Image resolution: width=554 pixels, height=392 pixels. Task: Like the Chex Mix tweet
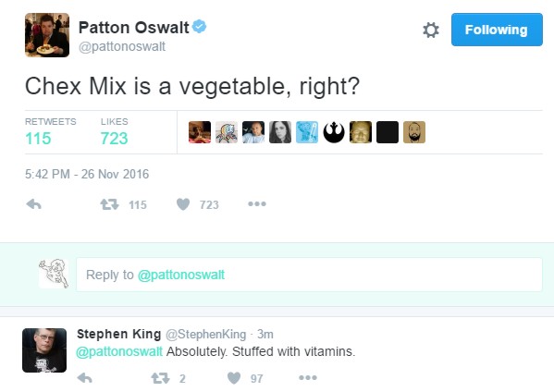pos(183,204)
